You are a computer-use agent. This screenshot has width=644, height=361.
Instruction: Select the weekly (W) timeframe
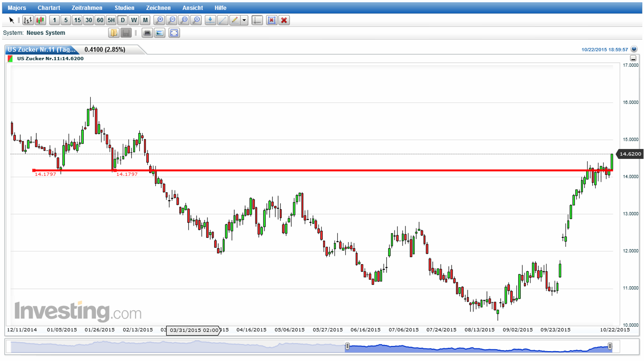(134, 20)
